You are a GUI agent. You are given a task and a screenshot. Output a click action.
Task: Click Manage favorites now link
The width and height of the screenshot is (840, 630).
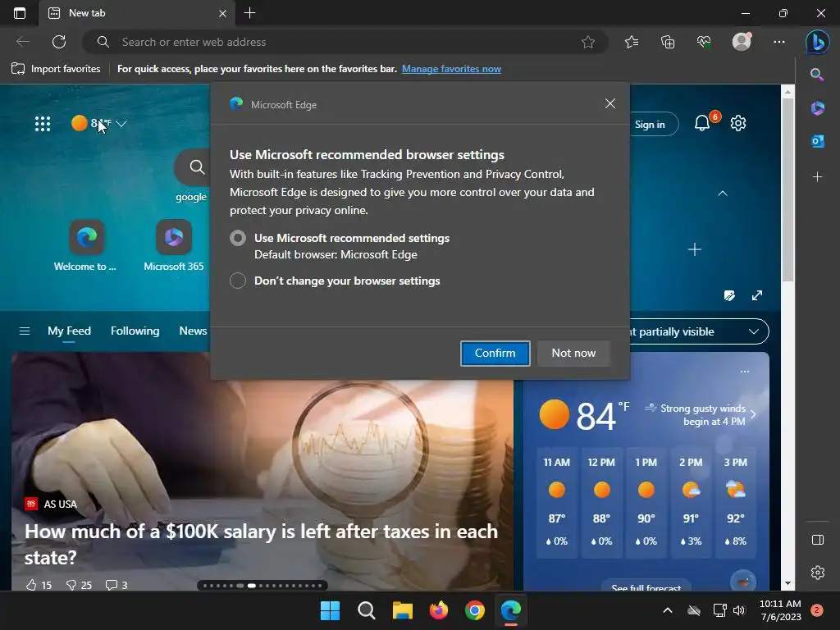tap(451, 69)
